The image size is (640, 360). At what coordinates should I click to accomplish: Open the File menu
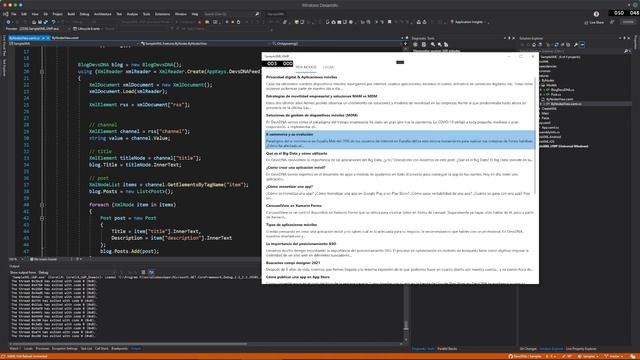pos(13,14)
